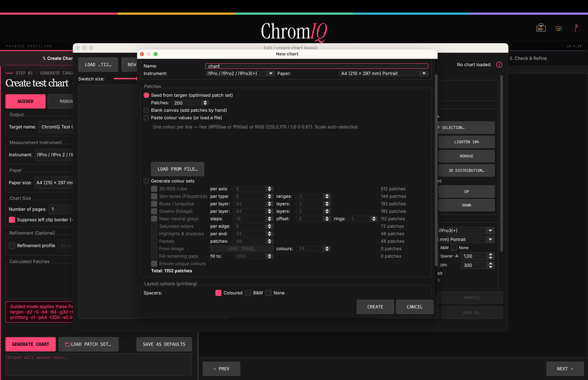Click the LOAD PATCH SET… button

[x=89, y=344]
